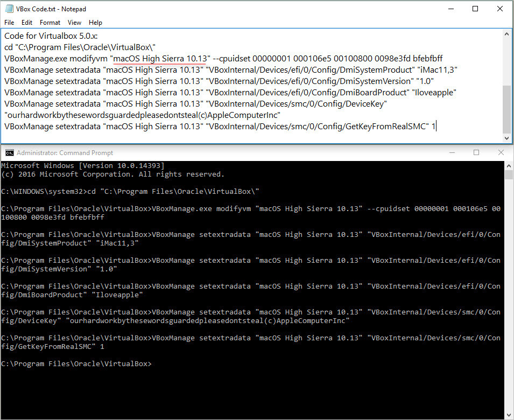The height and width of the screenshot is (420, 514).
Task: Click the Command Prompt icon in title bar
Action: click(x=10, y=153)
